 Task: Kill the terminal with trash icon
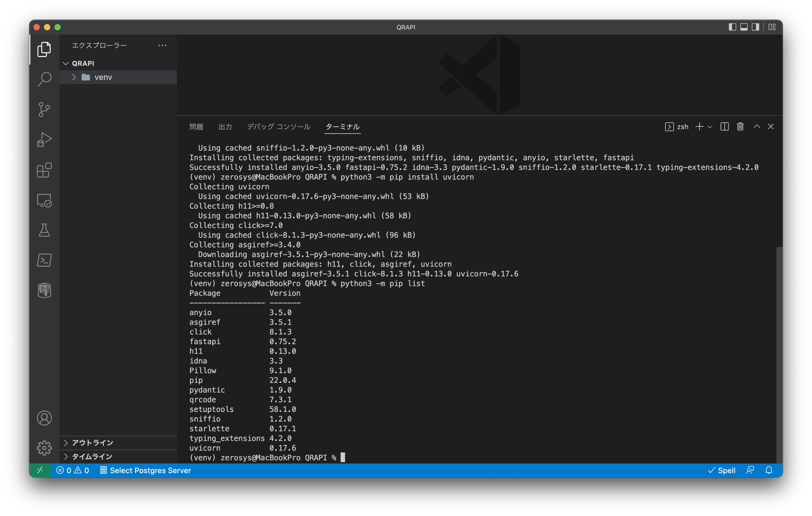tap(740, 127)
